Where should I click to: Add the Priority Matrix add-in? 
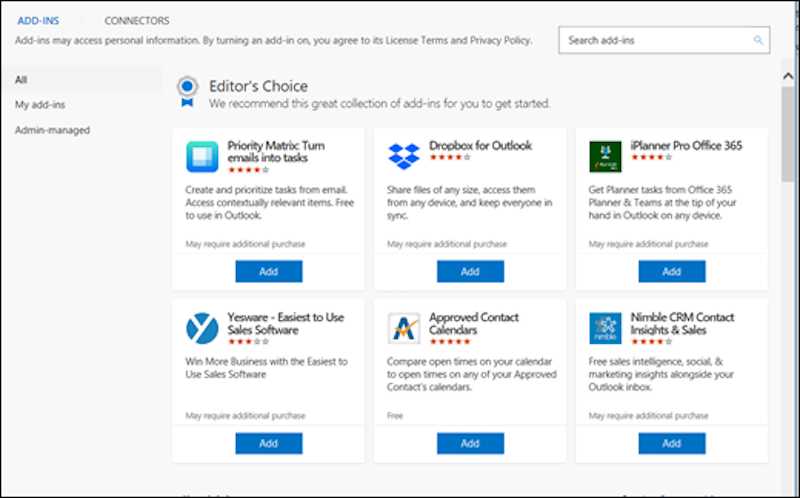pyautogui.click(x=268, y=272)
